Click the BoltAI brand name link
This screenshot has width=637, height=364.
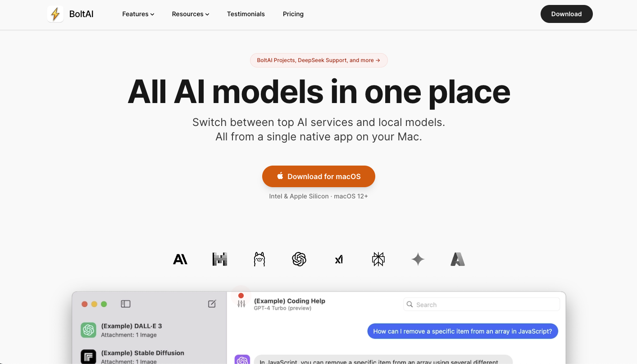click(x=82, y=14)
